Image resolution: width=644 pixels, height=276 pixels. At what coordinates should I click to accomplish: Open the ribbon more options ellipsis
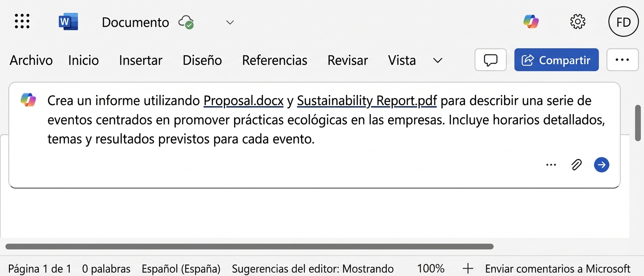point(622,60)
